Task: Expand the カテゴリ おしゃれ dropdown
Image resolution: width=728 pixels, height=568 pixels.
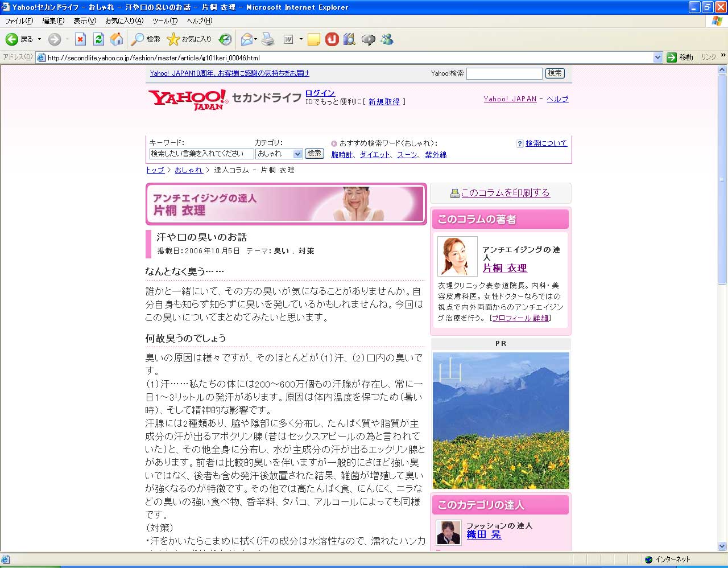Action: point(297,154)
